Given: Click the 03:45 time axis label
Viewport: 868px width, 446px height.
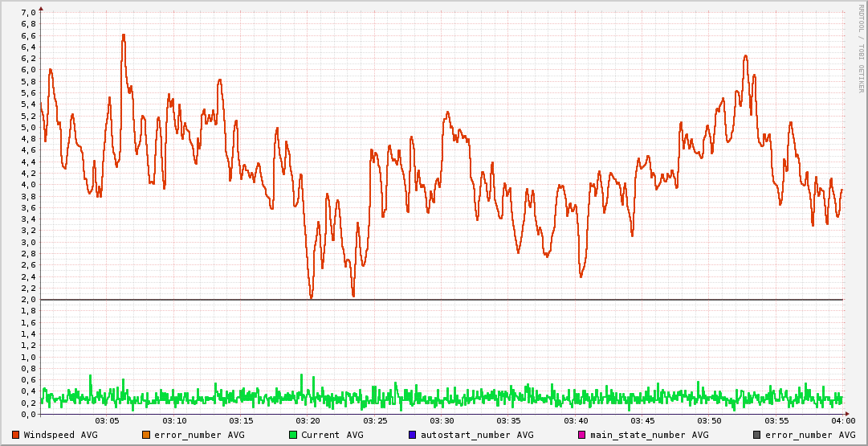Looking at the screenshot, I should click(642, 421).
